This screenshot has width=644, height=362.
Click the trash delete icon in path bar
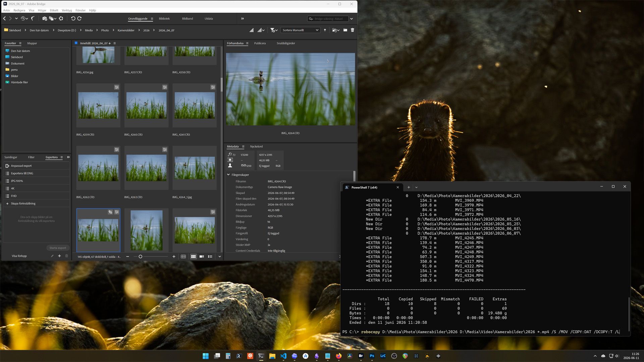353,30
